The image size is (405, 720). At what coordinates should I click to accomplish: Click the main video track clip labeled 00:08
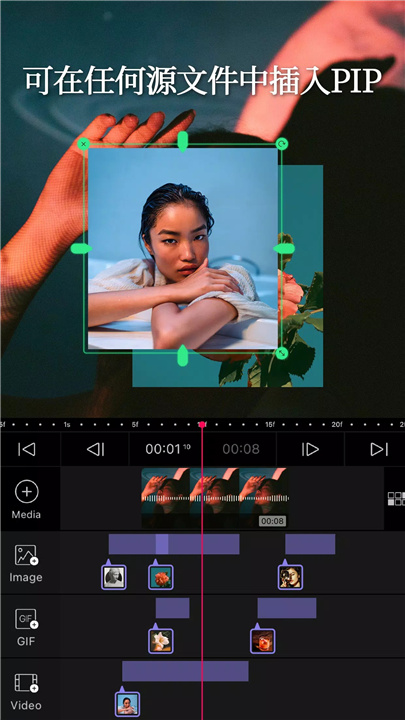coord(215,498)
